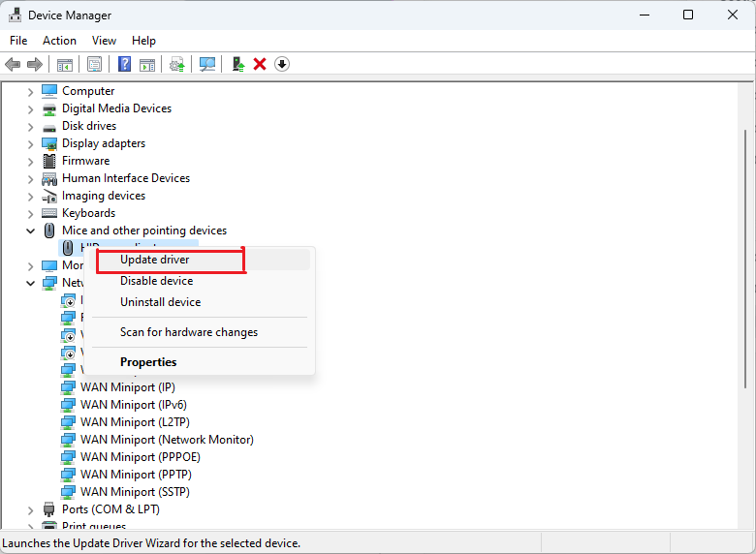756x554 pixels.
Task: Expand the Display adapters category
Action: pos(30,143)
